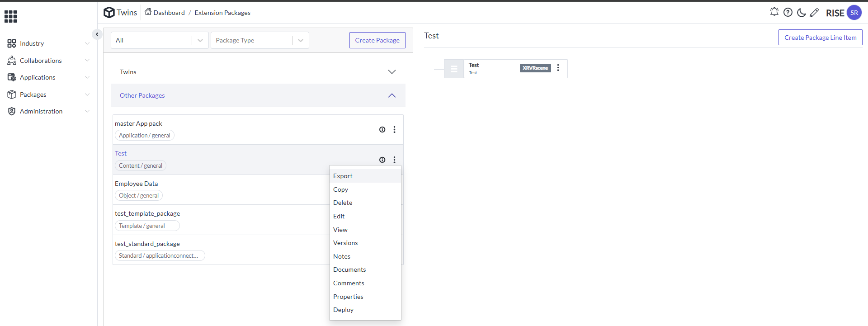Choose Notes from context menu

click(365, 256)
